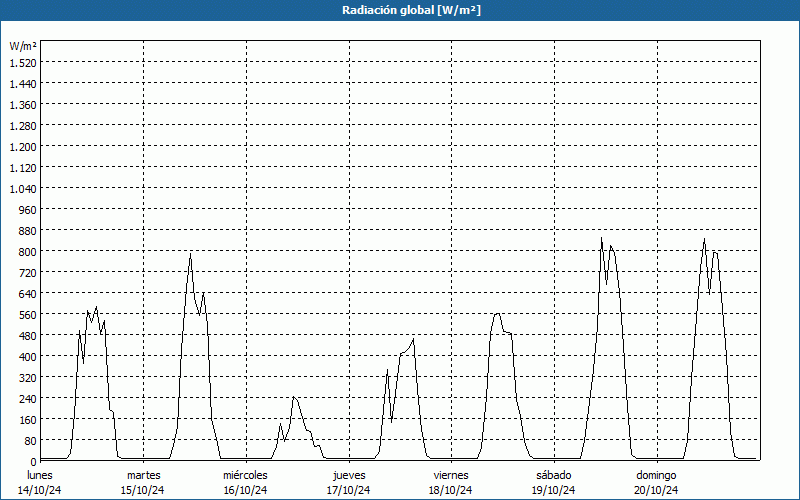800x500 pixels.
Task: Select the 320 y-axis value
Action: [28, 378]
